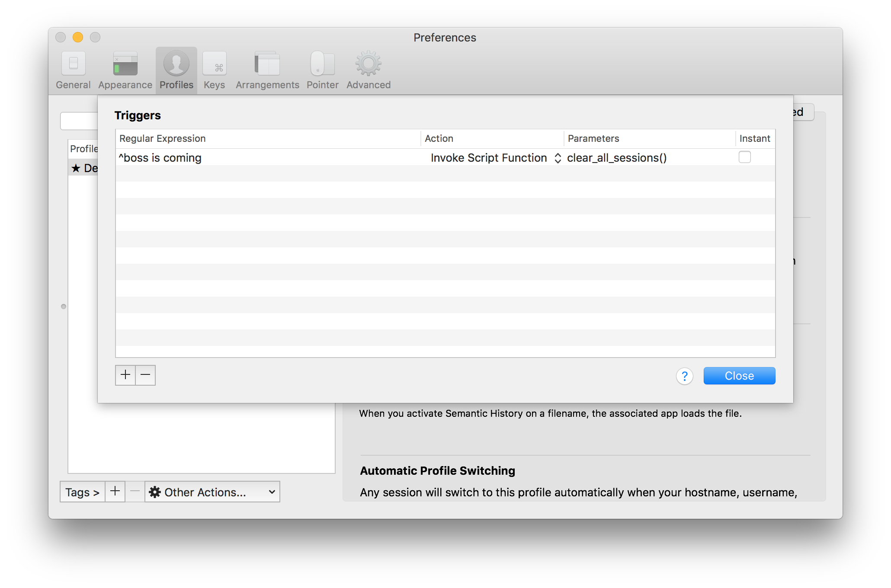Click the remove trigger minus button

tap(145, 375)
